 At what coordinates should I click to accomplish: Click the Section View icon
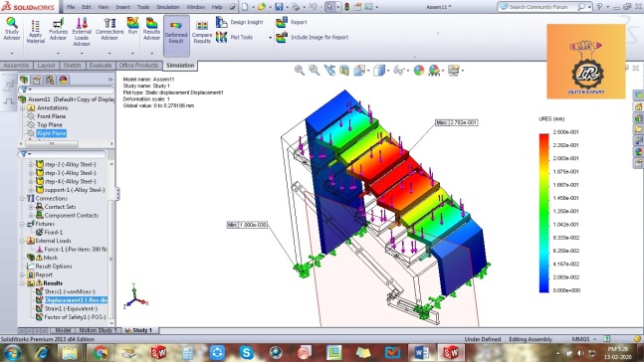pyautogui.click(x=344, y=71)
